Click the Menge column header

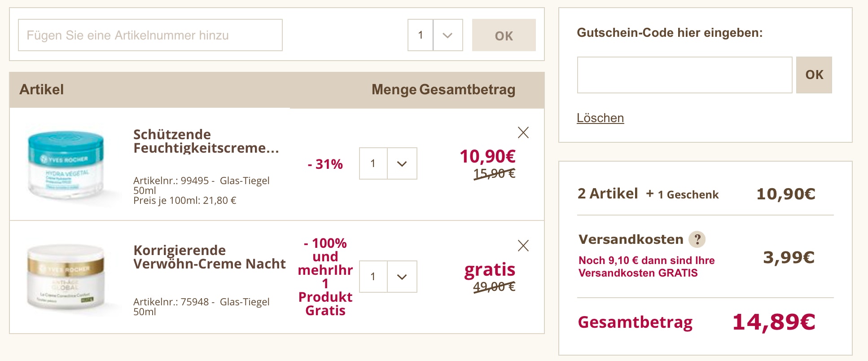click(x=394, y=90)
